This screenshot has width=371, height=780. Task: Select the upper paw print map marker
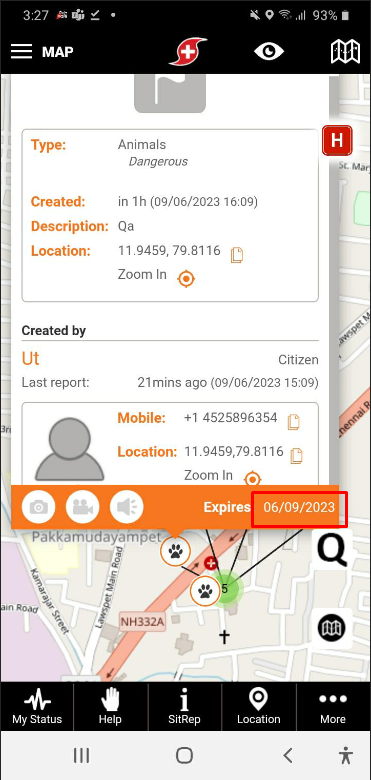(175, 551)
